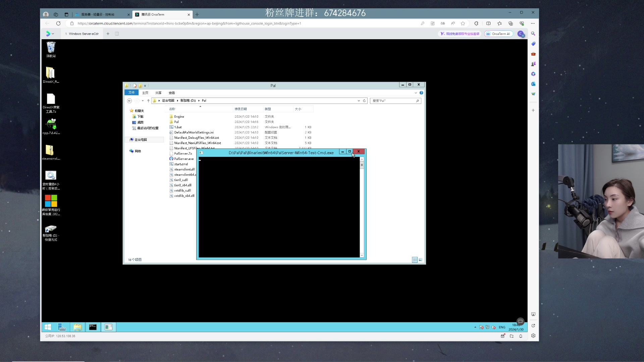Open the 文件 tab in Explorer ribbon

[x=131, y=93]
